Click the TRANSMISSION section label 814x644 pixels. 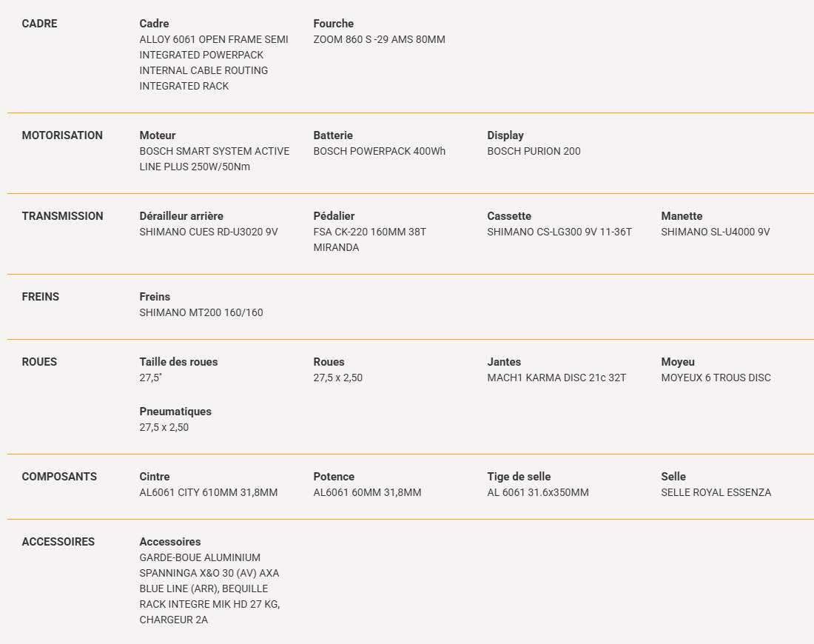(x=62, y=216)
